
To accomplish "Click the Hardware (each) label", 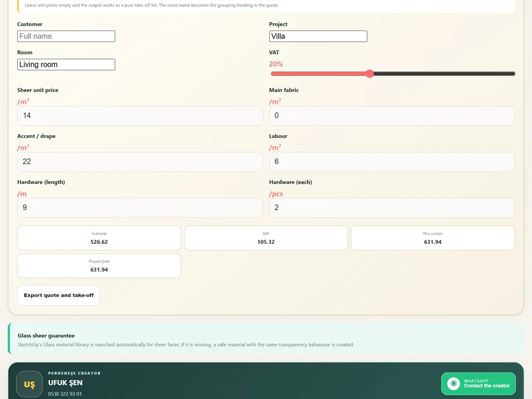I will click(290, 182).
